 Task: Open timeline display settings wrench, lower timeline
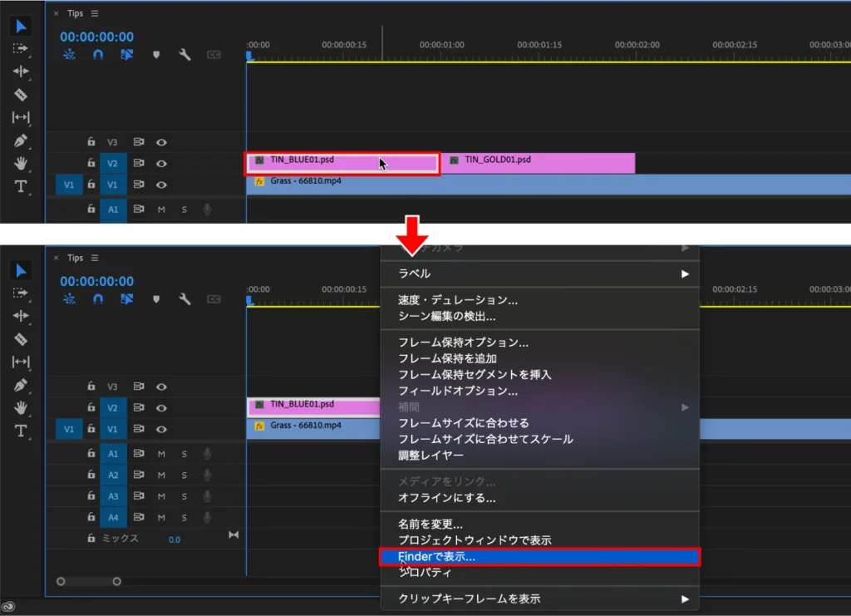[184, 298]
